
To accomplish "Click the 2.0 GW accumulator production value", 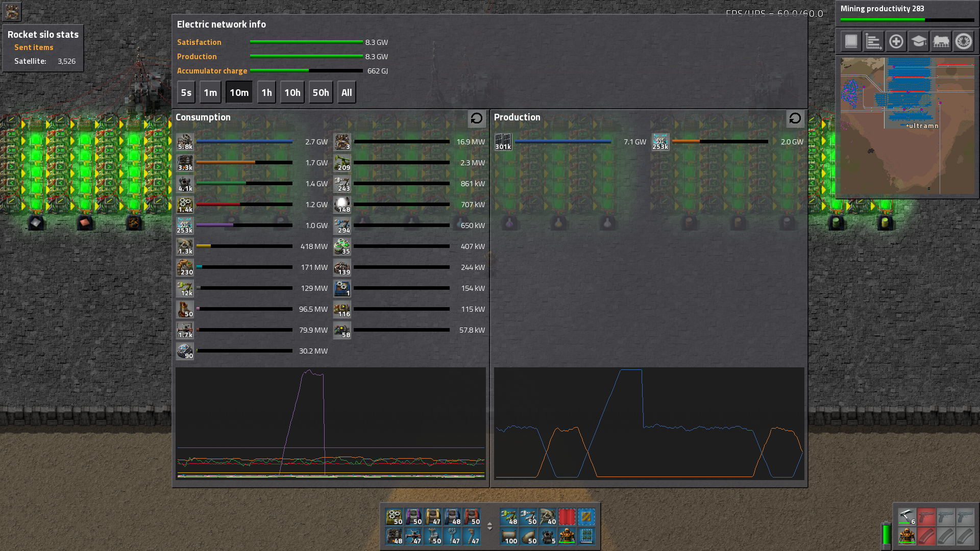I will pos(792,142).
